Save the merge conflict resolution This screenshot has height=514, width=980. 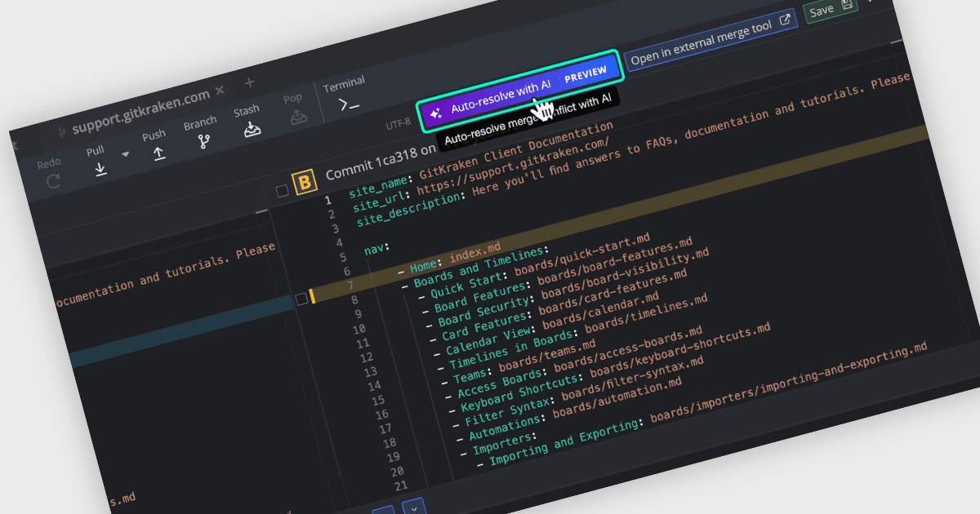830,9
